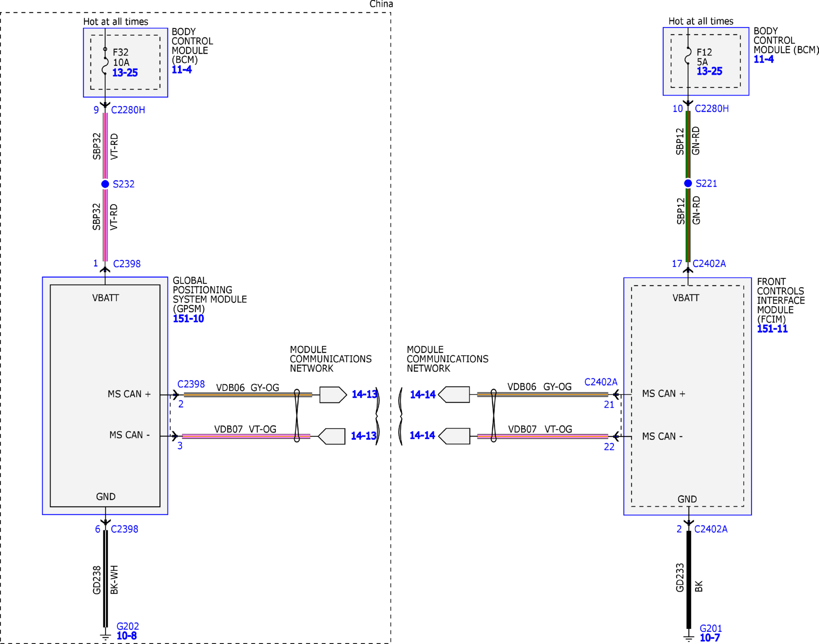Click 'VBATT' inside the FCIM box

pos(686,298)
